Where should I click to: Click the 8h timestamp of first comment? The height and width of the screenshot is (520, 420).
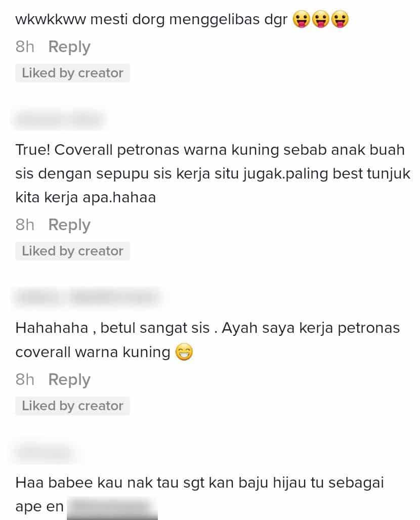[x=25, y=47]
